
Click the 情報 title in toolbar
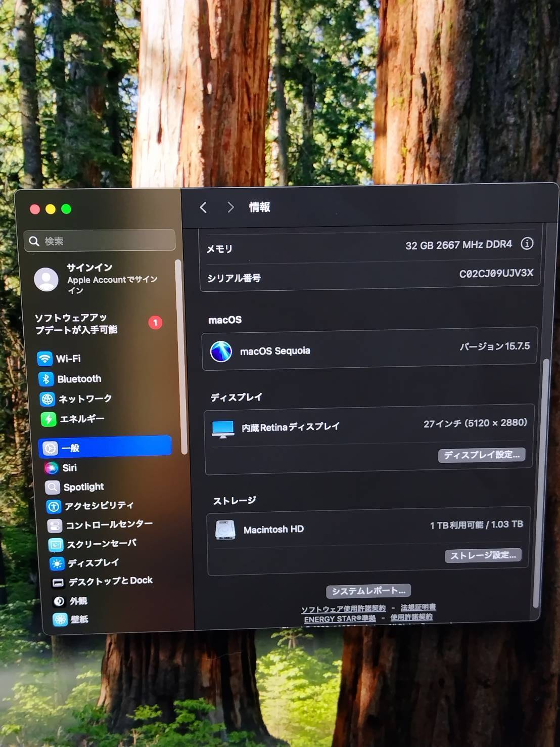[260, 207]
